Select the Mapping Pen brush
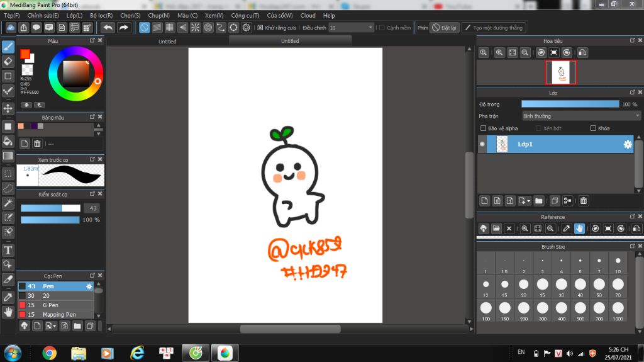The image size is (644, 362). pos(55,315)
